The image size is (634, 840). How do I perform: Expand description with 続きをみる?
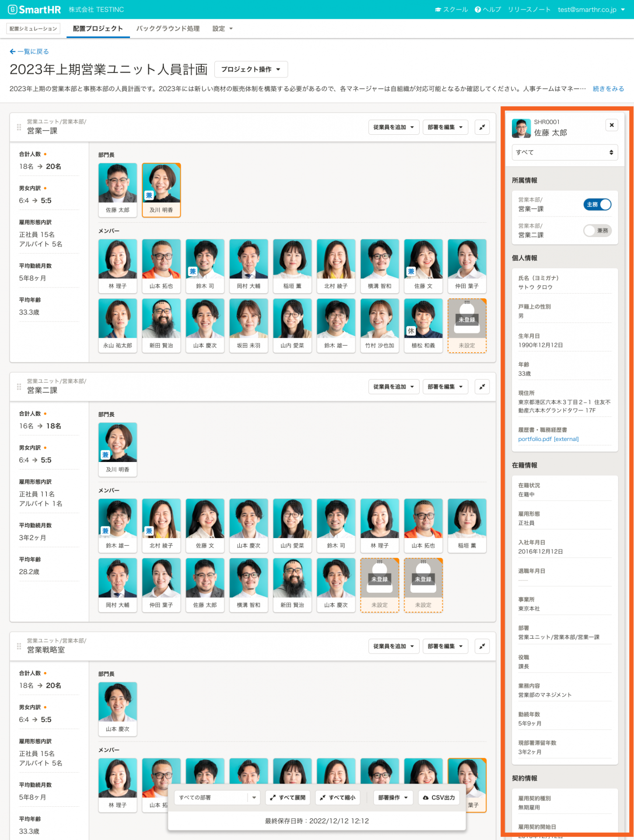(608, 89)
